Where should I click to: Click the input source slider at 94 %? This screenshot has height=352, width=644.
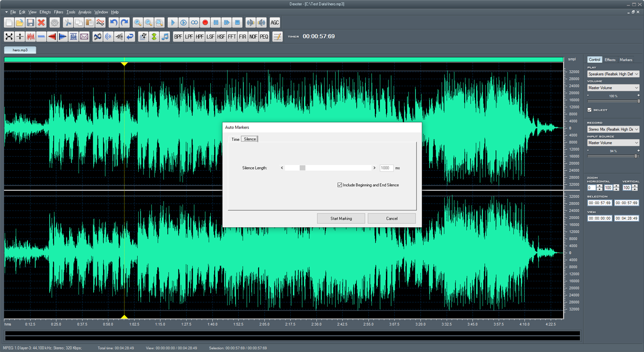[x=636, y=156]
